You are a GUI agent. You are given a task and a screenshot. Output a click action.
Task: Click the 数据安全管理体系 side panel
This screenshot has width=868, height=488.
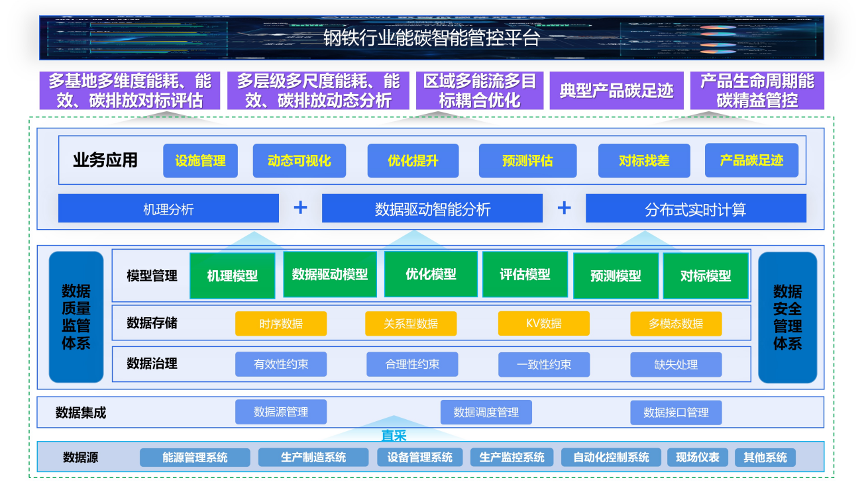coord(787,317)
